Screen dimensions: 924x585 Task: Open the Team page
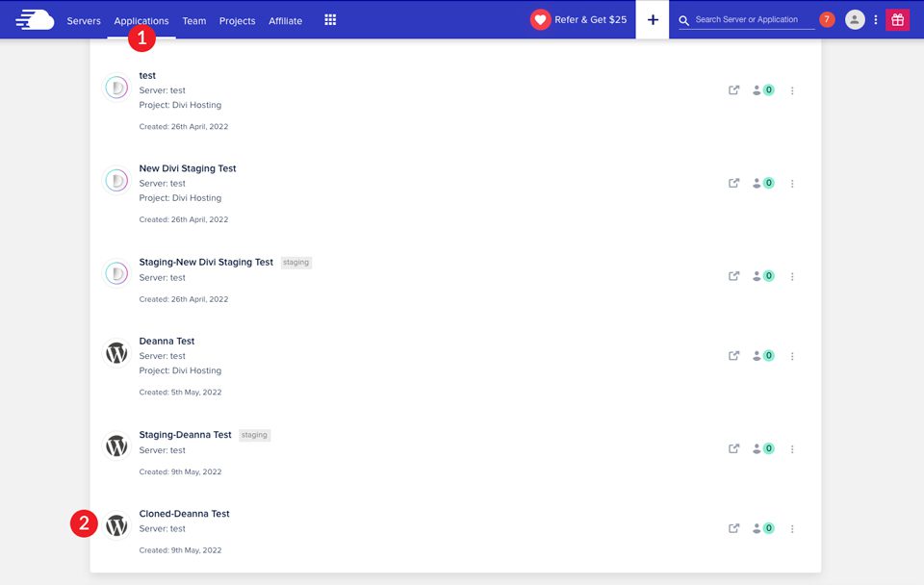click(194, 20)
